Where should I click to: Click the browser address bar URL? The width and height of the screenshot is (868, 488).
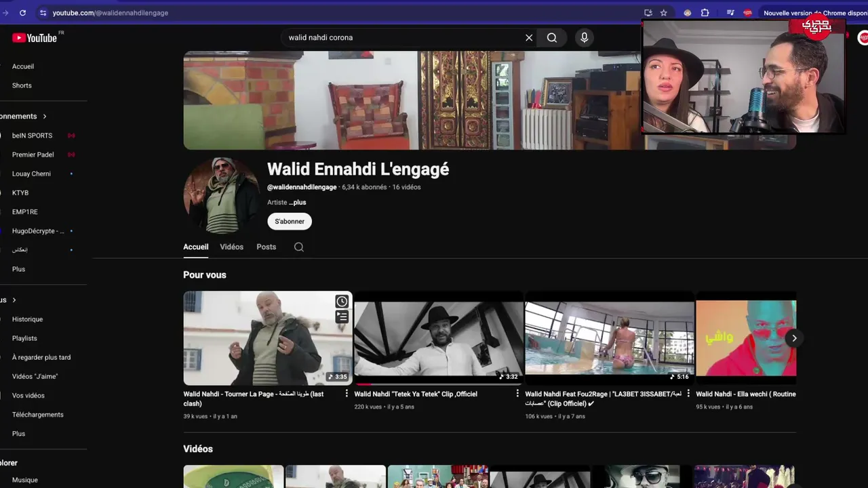[x=111, y=13]
